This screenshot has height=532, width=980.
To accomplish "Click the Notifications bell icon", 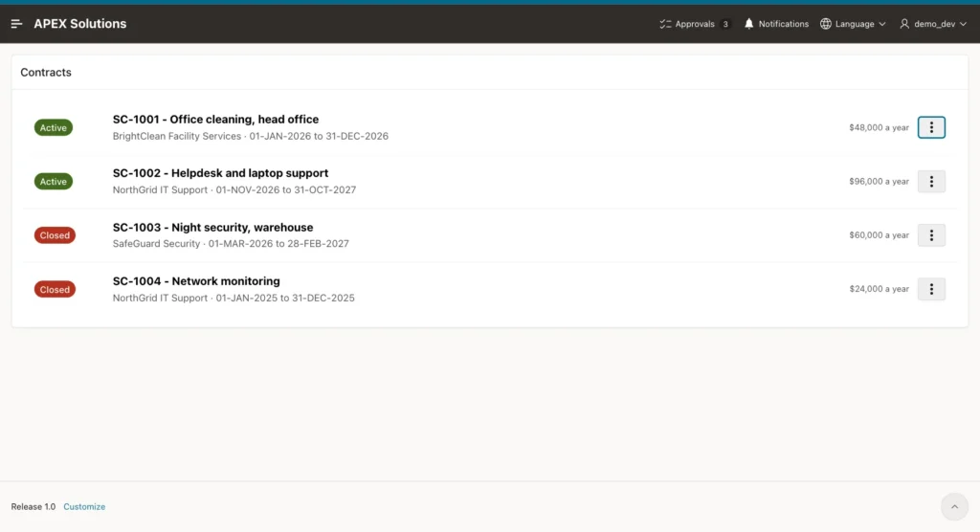I will coord(748,24).
